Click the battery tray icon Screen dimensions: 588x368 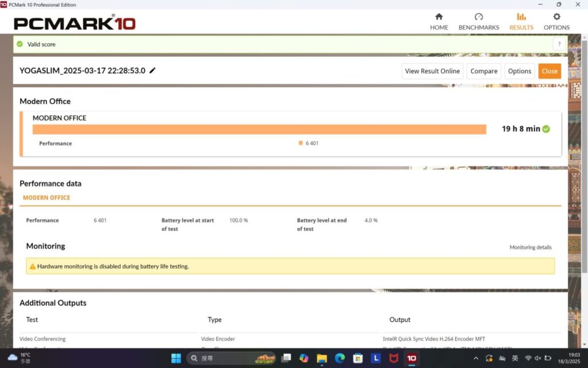coord(547,358)
